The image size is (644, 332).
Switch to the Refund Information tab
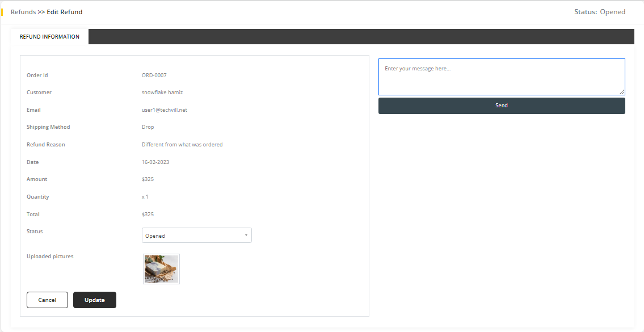(x=49, y=37)
